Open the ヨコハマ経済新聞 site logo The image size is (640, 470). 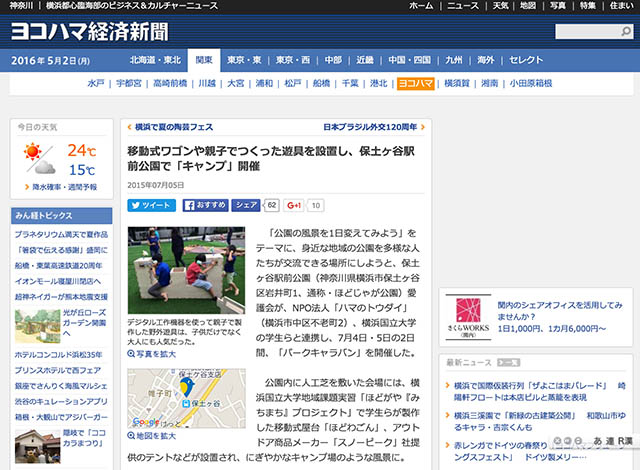point(89,31)
